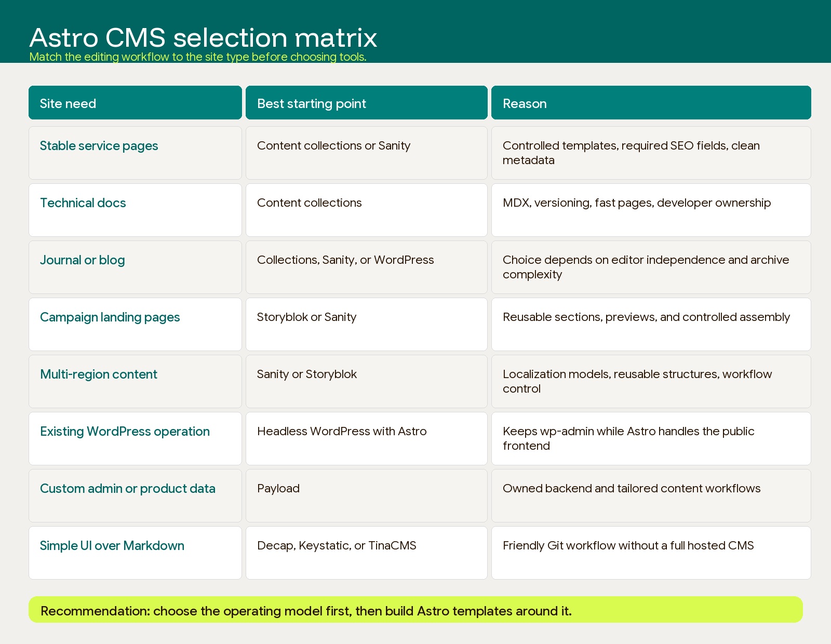This screenshot has height=644, width=831.
Task: Click the 'Controlled templates, required SEO fields' cell
Action: point(651,153)
